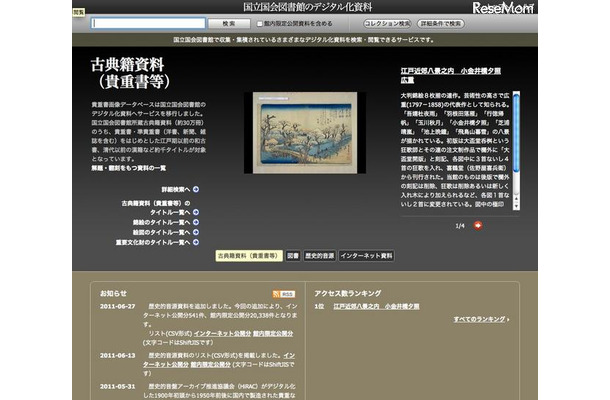Click the お知らせ heading
The image size is (610, 400).
pyautogui.click(x=113, y=293)
